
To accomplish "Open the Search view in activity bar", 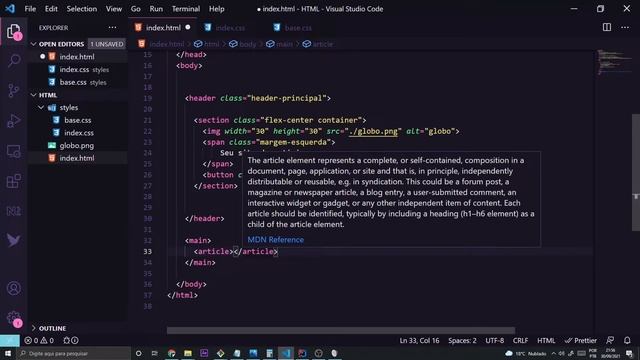I will (x=13, y=60).
